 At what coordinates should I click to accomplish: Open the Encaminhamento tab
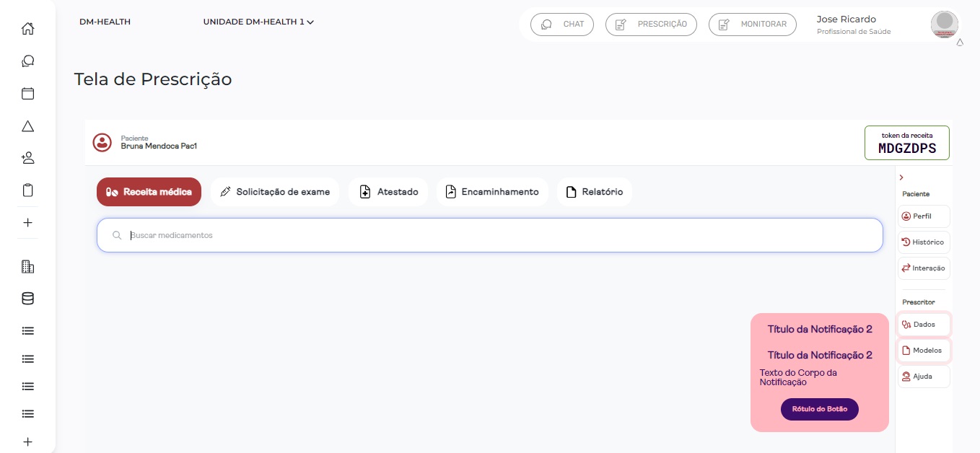coord(492,192)
